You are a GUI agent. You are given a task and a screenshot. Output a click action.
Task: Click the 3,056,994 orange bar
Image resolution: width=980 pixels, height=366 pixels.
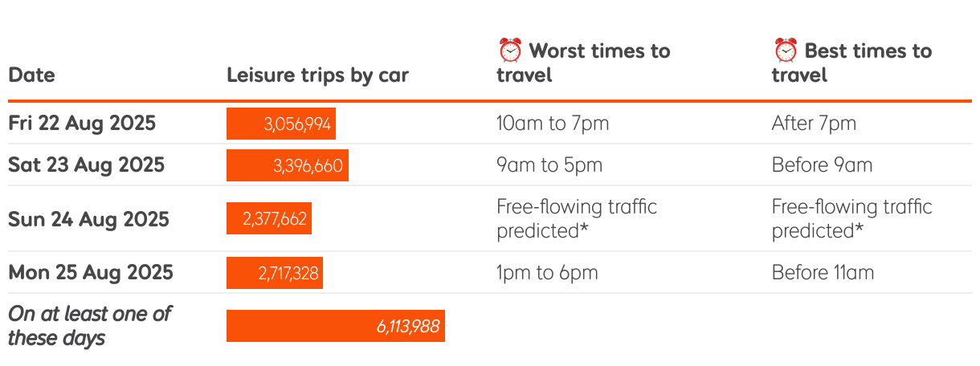coord(281,124)
